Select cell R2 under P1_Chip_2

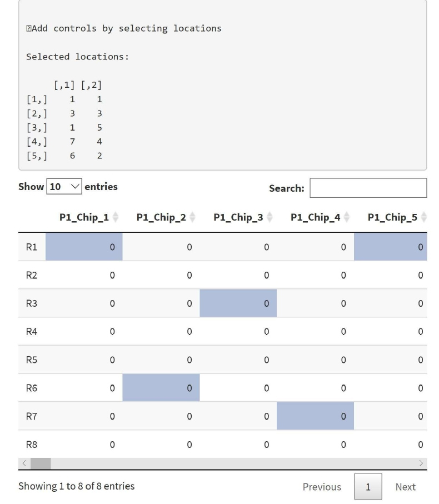(161, 275)
